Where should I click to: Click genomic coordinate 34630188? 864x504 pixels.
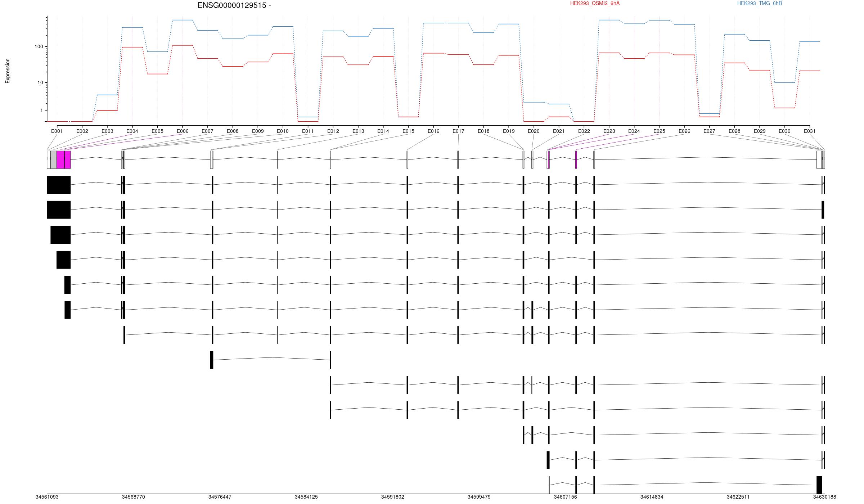[825, 497]
